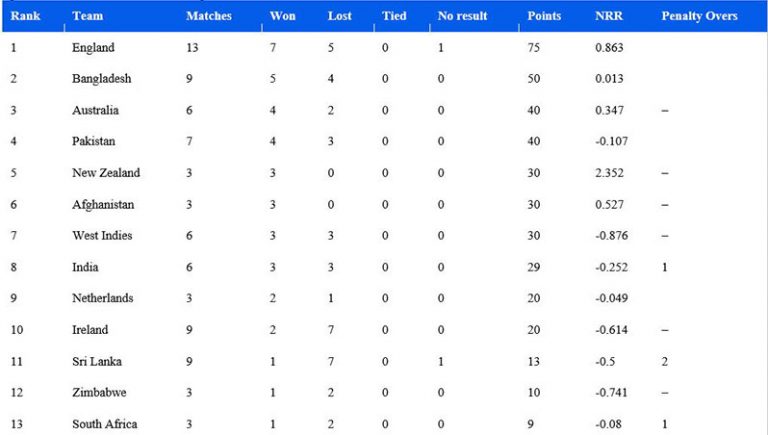Click the Matches column header
Viewport: 768px width, 435px height.
209,16
